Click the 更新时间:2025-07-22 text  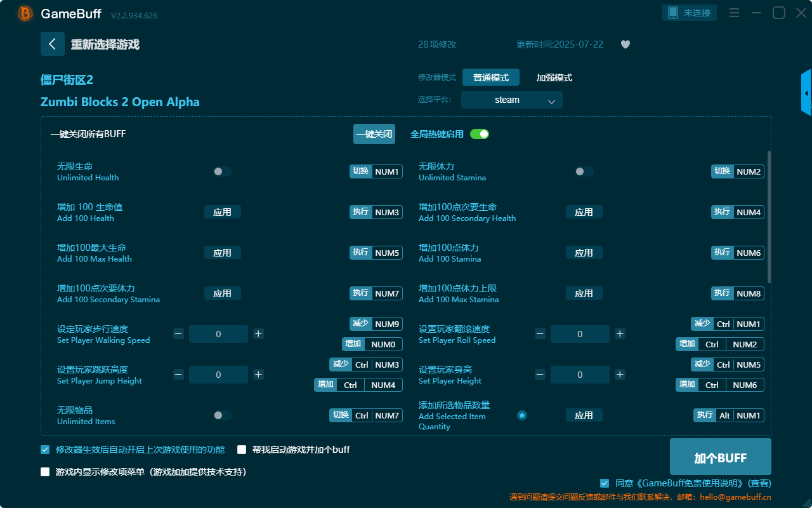coord(560,44)
